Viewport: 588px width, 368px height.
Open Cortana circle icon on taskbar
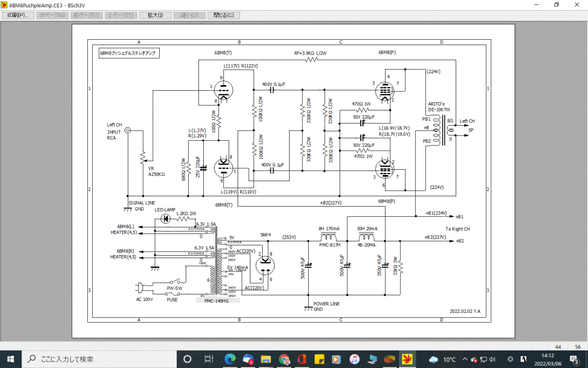187,359
